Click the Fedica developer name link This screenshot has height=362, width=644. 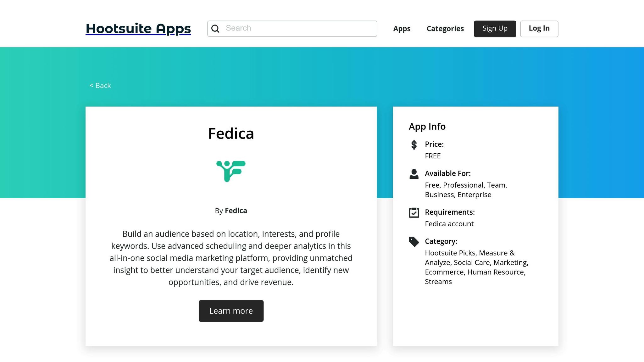[x=236, y=211]
